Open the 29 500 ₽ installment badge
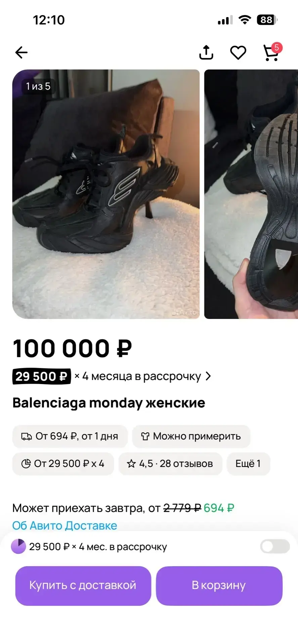 pos(42,376)
